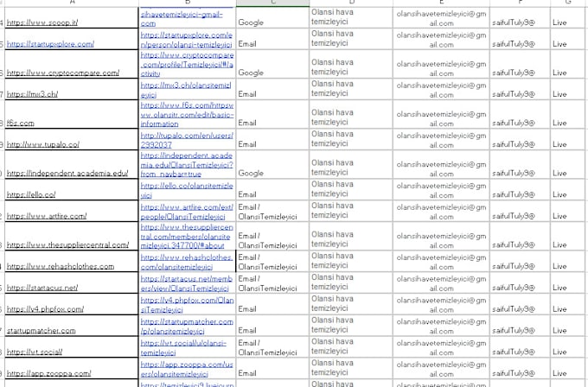
Task: Select the Live cell in the vt.social row
Action: pyautogui.click(x=569, y=347)
